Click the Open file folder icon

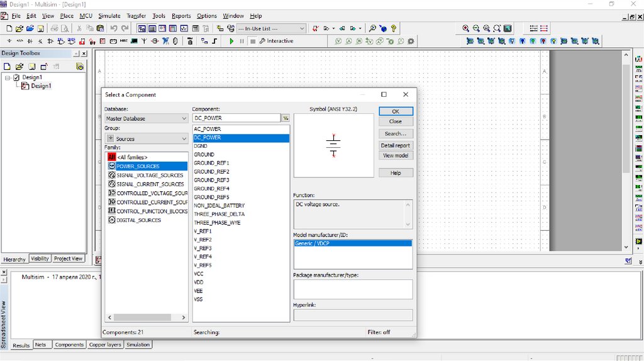pyautogui.click(x=19, y=28)
